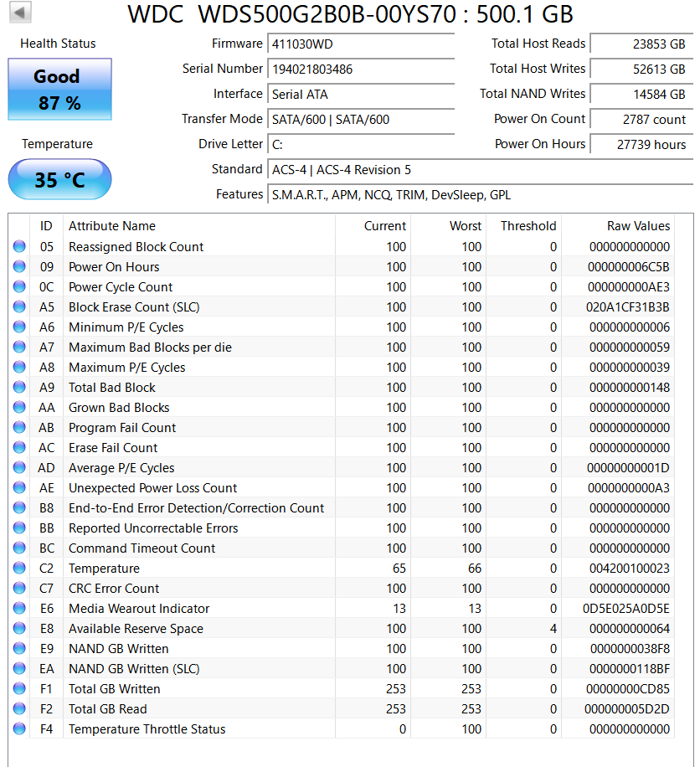Select raw value 00000000CD85

click(628, 689)
